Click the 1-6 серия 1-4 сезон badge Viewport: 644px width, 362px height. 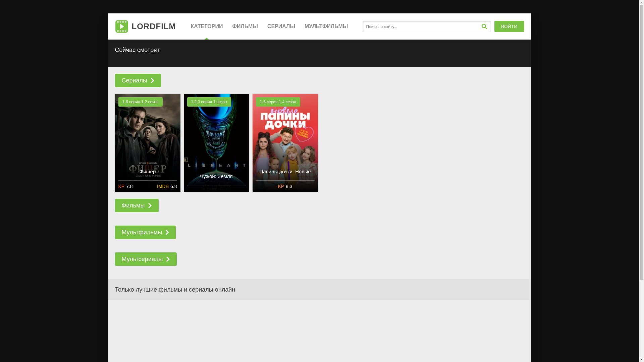[278, 102]
